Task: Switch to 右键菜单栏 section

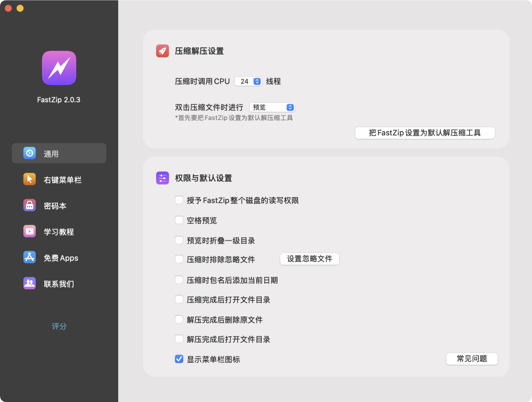Action: [59, 180]
